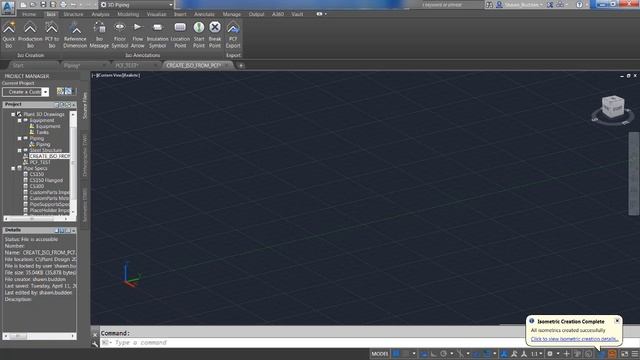Click the Break Point tool
640x360 pixels.
[x=215, y=35]
